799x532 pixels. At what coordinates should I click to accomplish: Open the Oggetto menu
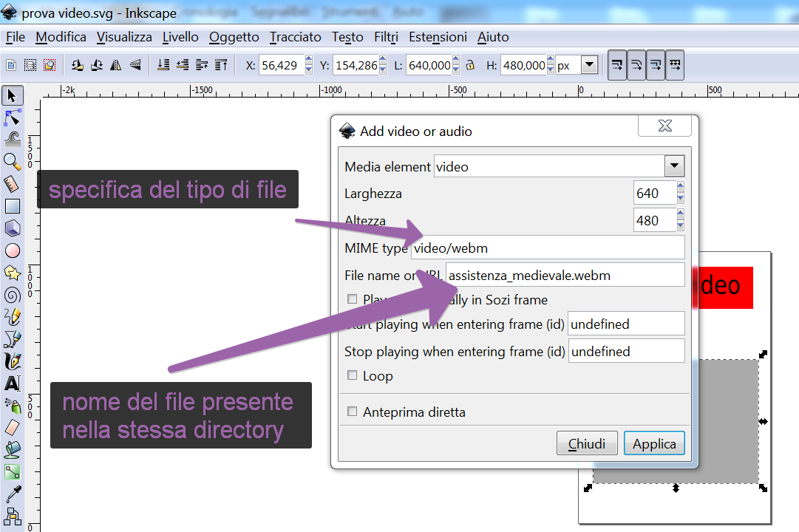[234, 37]
